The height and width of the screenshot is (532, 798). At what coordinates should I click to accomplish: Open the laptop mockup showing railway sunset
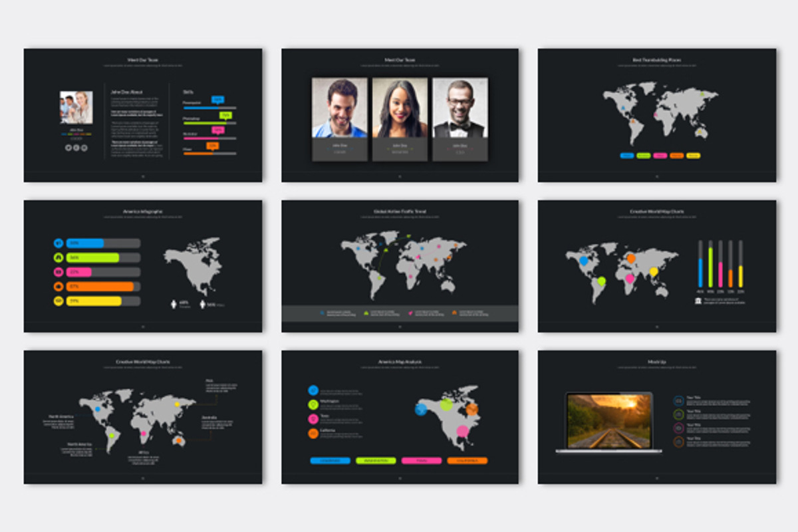609,422
